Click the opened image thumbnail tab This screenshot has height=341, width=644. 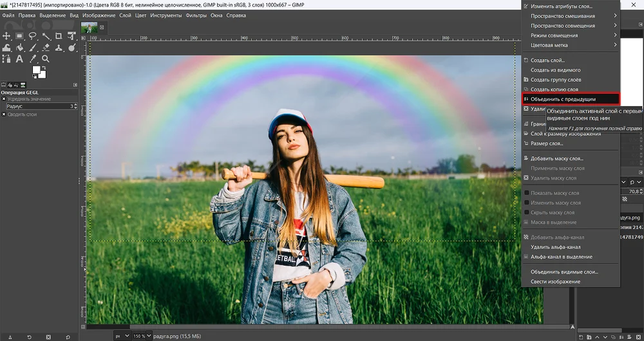pyautogui.click(x=89, y=28)
